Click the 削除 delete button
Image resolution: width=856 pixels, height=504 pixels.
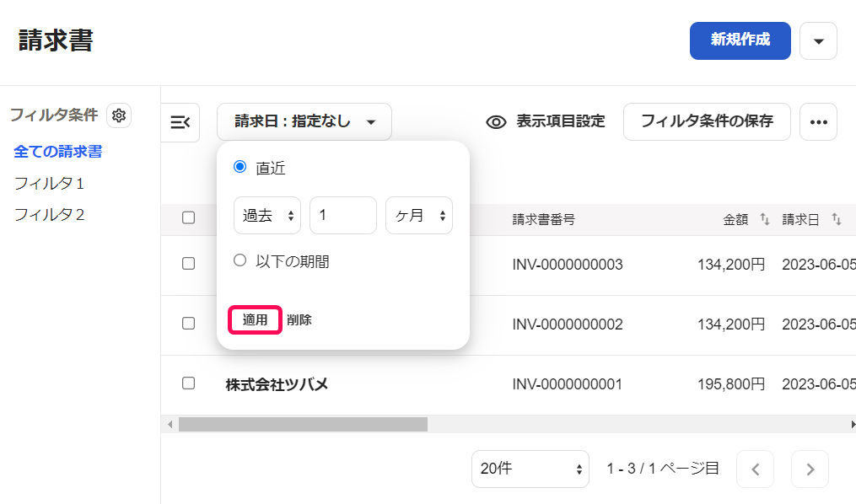click(x=299, y=320)
